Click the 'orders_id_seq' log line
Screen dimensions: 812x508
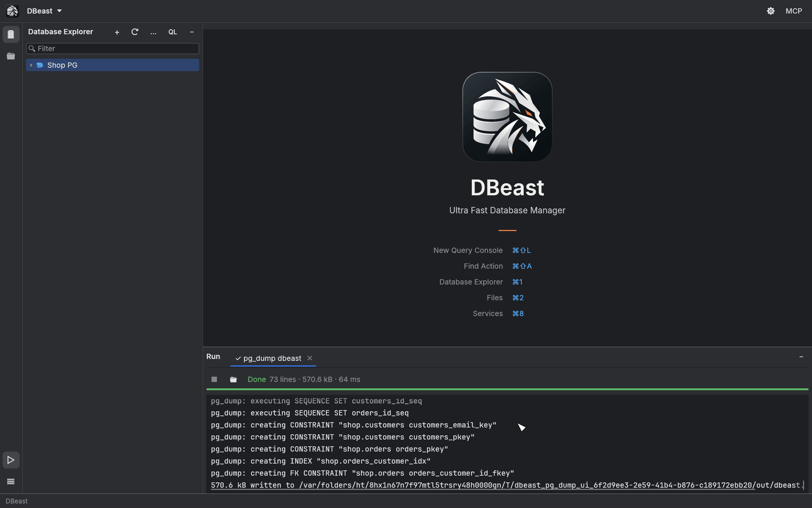310,413
